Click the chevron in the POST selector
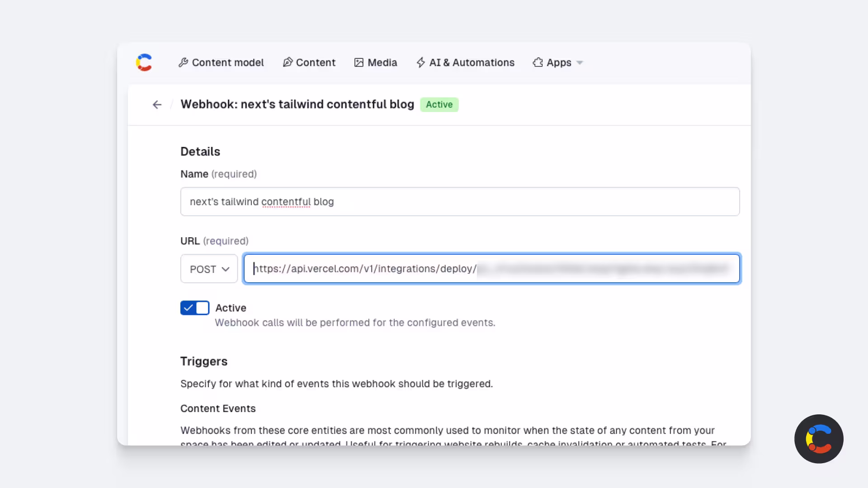This screenshot has height=488, width=868. coord(226,269)
